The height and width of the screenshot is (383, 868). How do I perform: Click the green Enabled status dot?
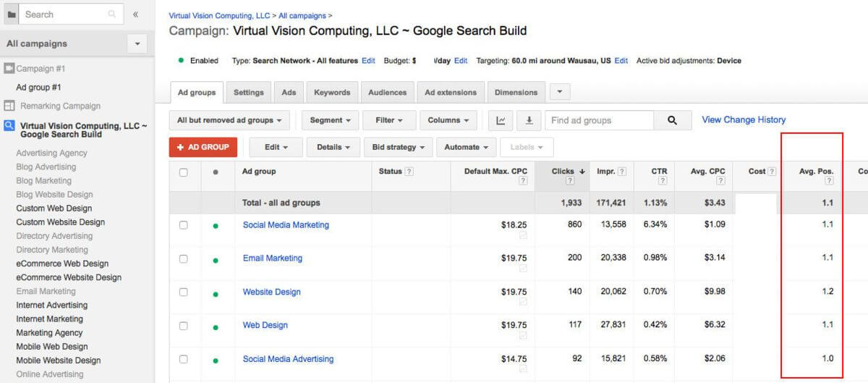[x=181, y=60]
